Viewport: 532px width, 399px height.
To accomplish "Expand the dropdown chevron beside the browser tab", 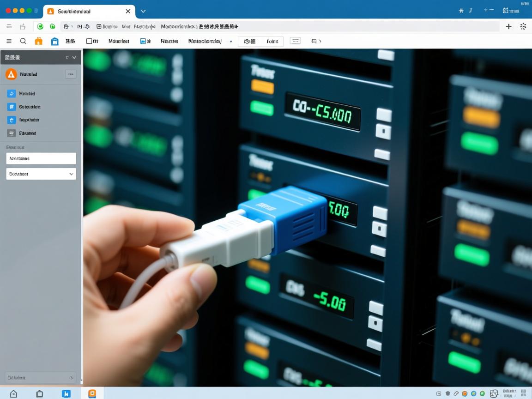I will 143,11.
